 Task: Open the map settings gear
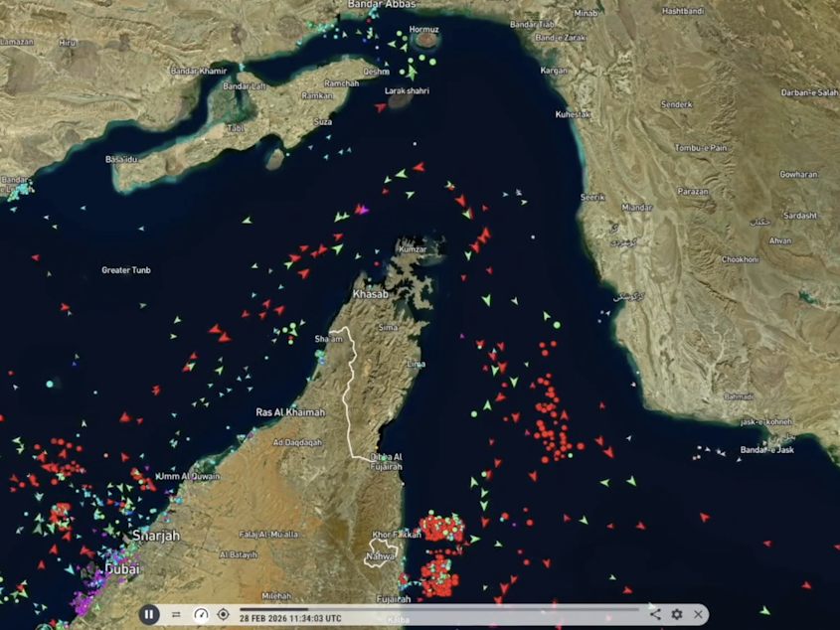[677, 614]
